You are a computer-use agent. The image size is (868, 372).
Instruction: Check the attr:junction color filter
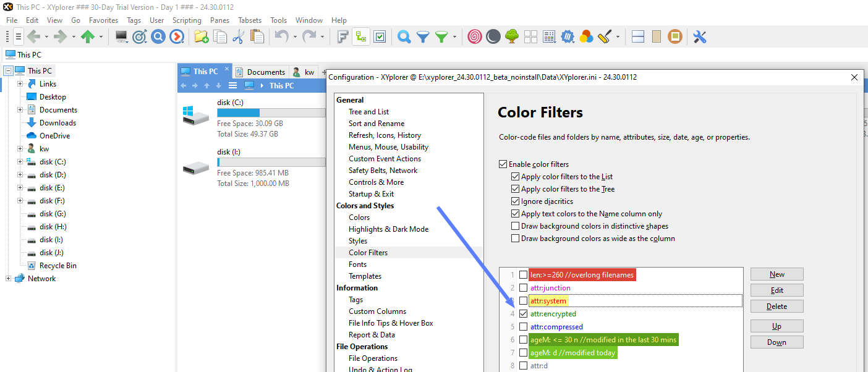point(523,287)
